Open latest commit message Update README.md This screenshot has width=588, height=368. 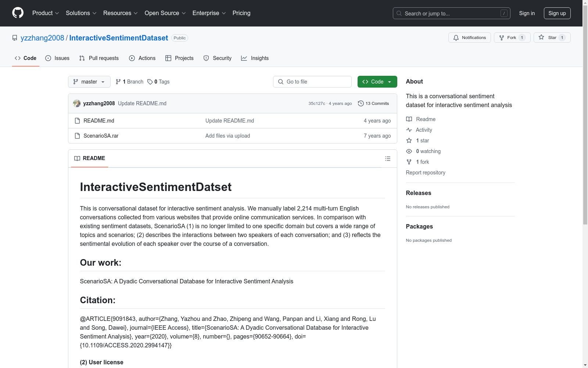point(142,103)
